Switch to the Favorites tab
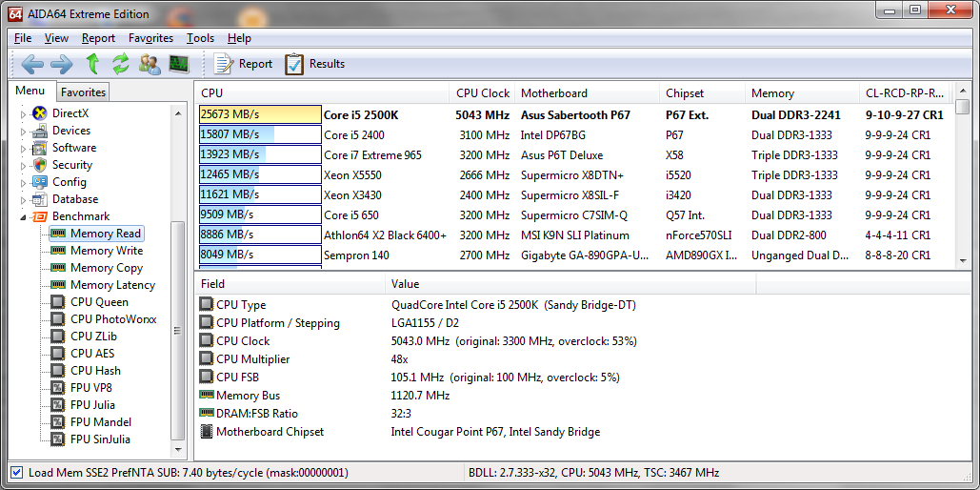The width and height of the screenshot is (980, 490). [x=83, y=92]
